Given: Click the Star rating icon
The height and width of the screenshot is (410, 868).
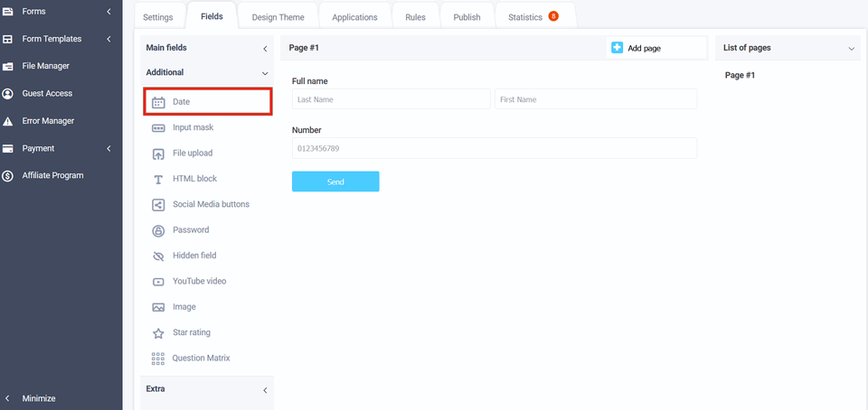Looking at the screenshot, I should [x=158, y=333].
